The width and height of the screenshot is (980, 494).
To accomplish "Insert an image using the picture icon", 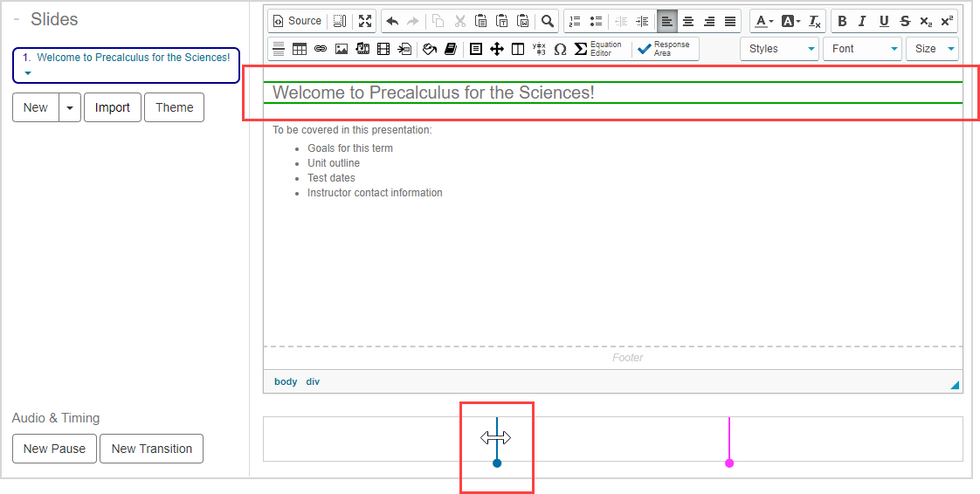I will coord(342,49).
